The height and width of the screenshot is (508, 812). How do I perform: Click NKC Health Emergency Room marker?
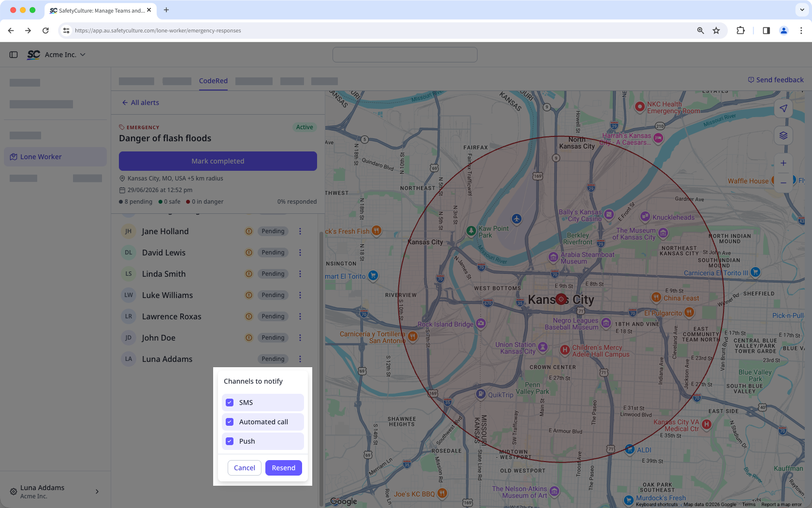[640, 106]
